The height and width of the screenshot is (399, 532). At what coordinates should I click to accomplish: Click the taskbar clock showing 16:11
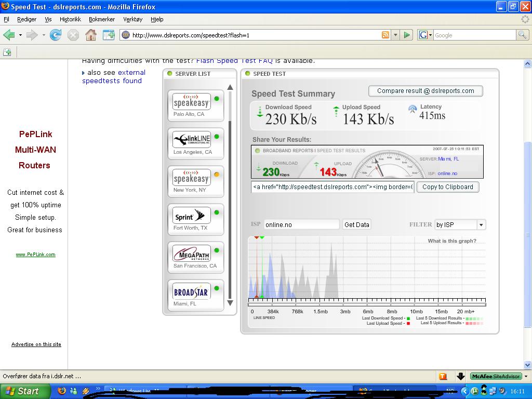tap(517, 392)
